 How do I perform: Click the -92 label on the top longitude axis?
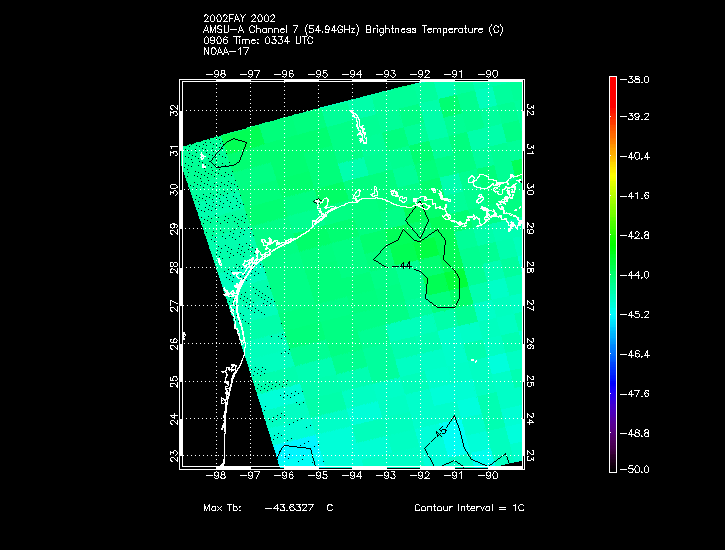click(x=420, y=74)
